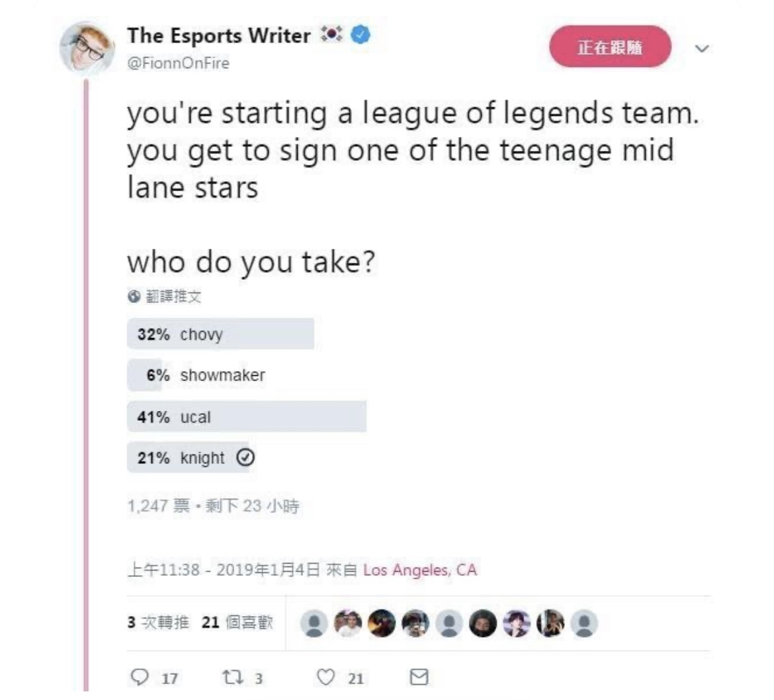Click the last liker's avatar in row
The height and width of the screenshot is (700, 774).
click(x=584, y=623)
